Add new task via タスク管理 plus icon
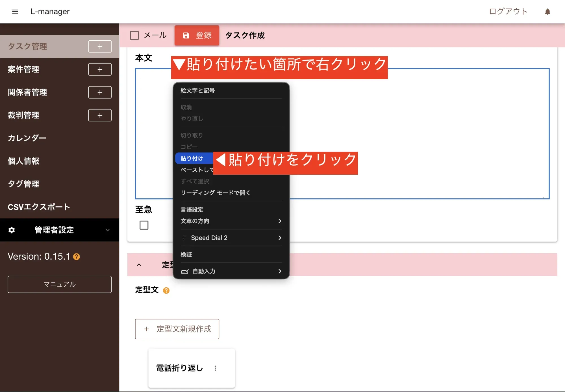 click(x=100, y=47)
